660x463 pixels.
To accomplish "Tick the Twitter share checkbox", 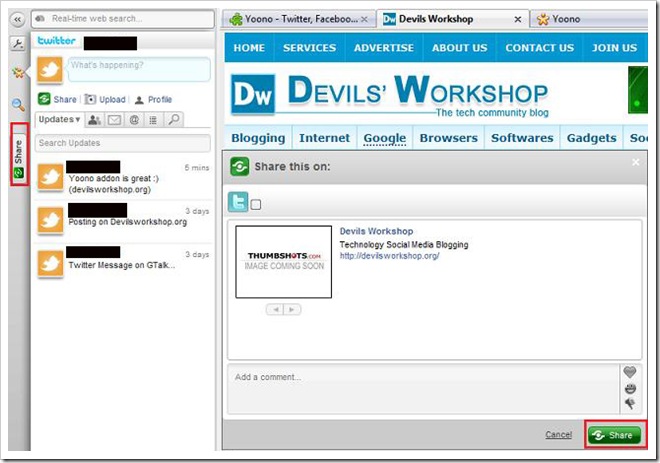I will point(255,205).
